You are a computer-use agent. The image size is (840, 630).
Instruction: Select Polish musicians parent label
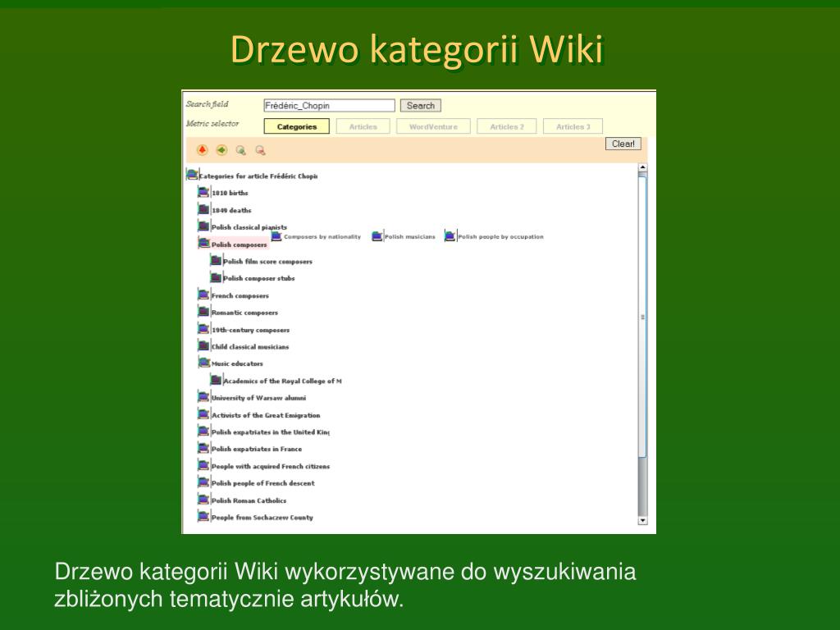pyautogui.click(x=410, y=236)
